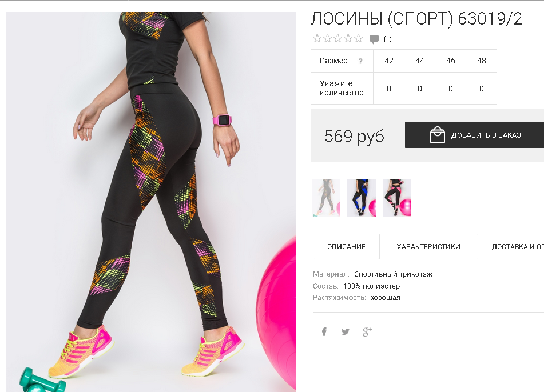Click the review comment bubble icon

coord(374,39)
